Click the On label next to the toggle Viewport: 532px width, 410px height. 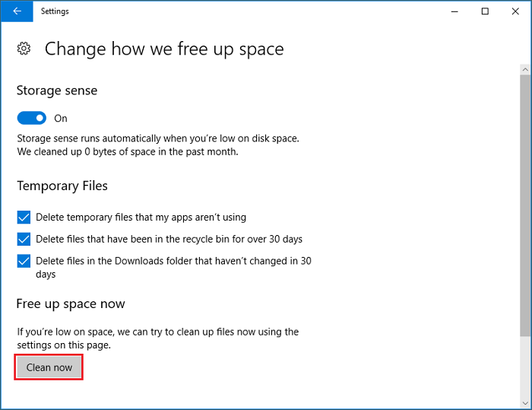[x=61, y=119]
